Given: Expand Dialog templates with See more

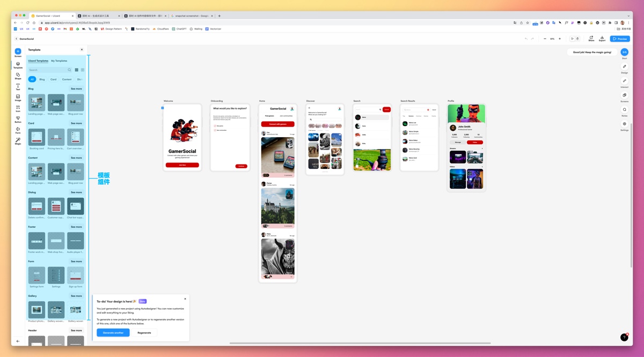Looking at the screenshot, I should point(76,192).
